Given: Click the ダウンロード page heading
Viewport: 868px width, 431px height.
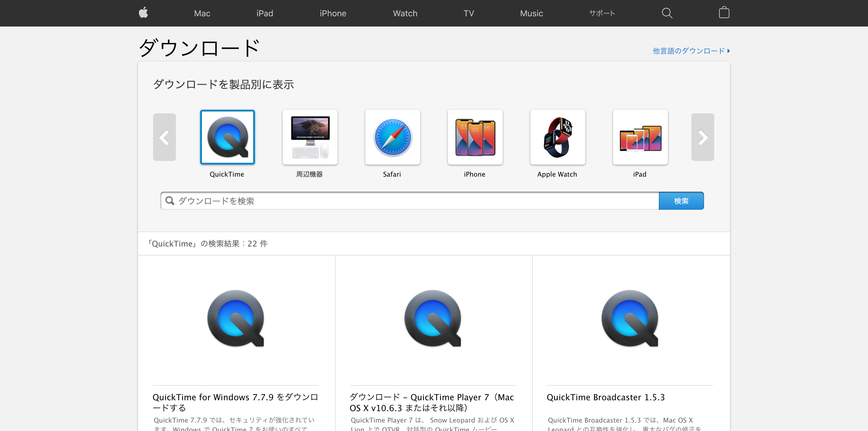Looking at the screenshot, I should pyautogui.click(x=199, y=48).
